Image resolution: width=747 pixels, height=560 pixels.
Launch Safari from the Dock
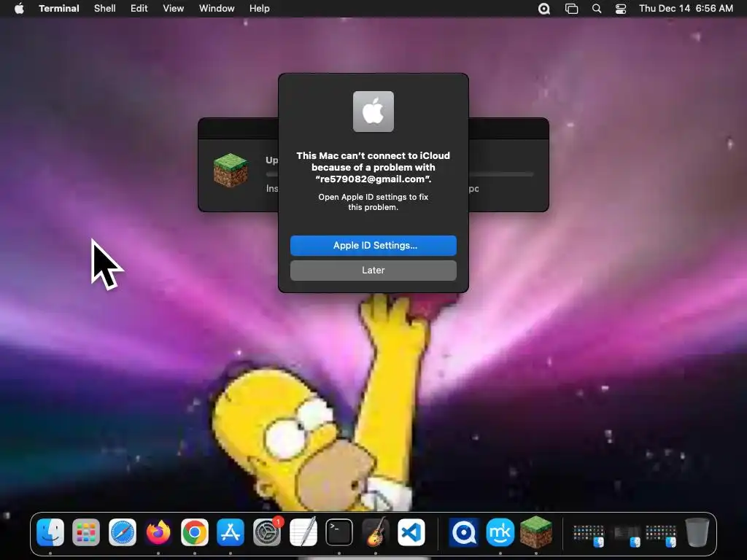[x=123, y=532]
